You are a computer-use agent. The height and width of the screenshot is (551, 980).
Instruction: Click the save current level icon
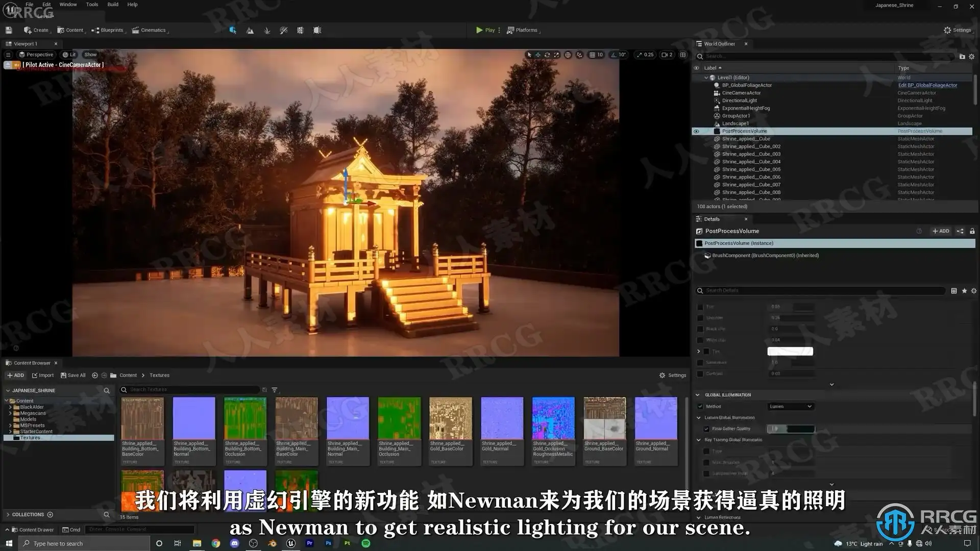click(9, 30)
